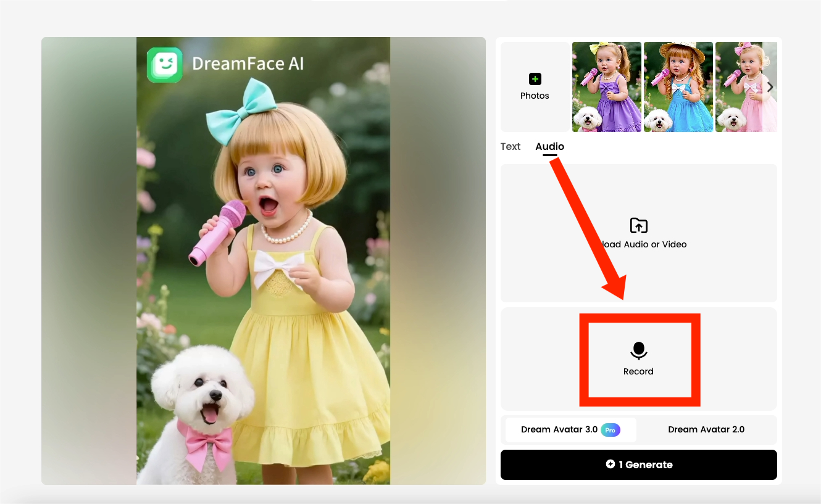Select the Audio tab

click(549, 146)
